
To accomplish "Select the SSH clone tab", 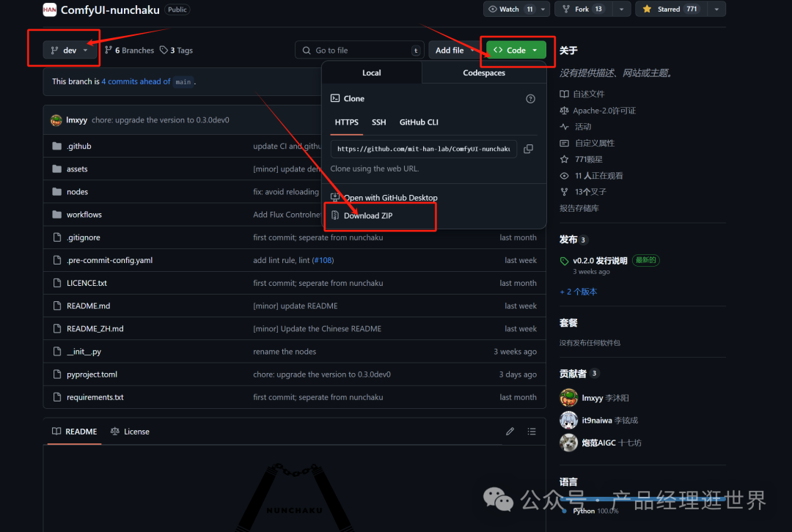I will point(379,122).
